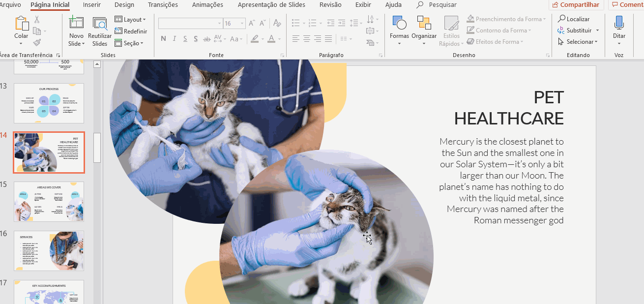Click the Compartilhar button
Image resolution: width=644 pixels, height=304 pixels.
(x=576, y=5)
